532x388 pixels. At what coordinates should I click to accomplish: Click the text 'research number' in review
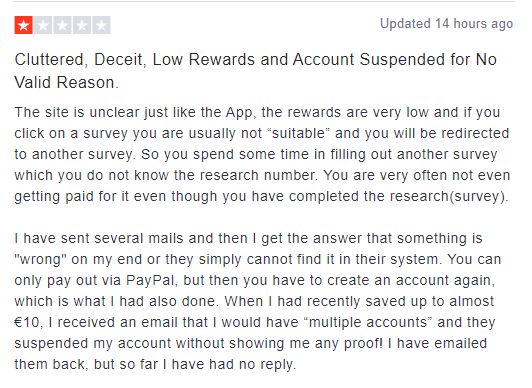tap(258, 175)
